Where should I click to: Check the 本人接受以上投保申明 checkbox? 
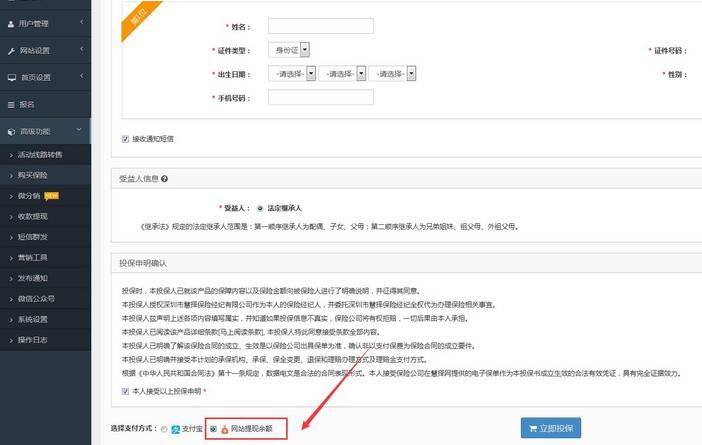click(125, 391)
